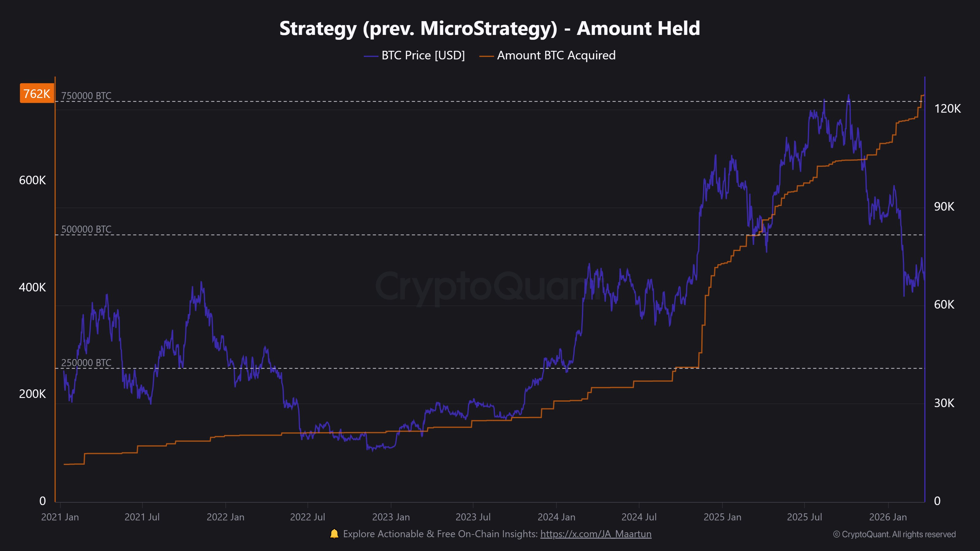The height and width of the screenshot is (551, 980).
Task: Click the 2026 Jan x-axis tick
Action: coord(888,517)
